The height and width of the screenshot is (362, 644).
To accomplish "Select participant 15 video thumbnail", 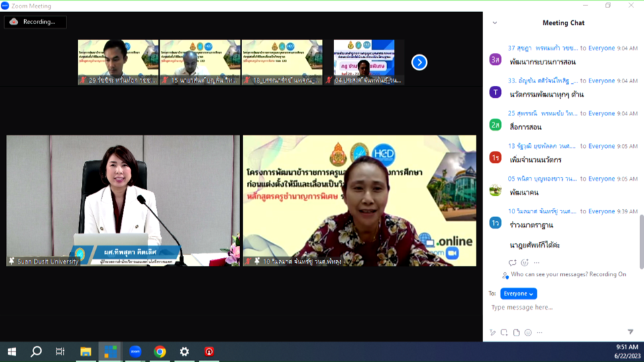I will point(200,62).
